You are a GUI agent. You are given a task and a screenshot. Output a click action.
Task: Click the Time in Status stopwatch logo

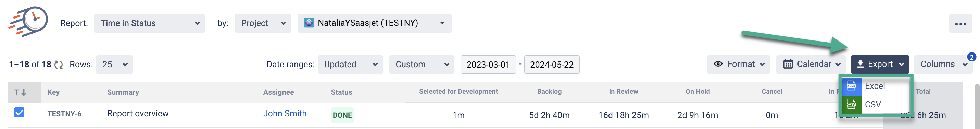(x=28, y=21)
